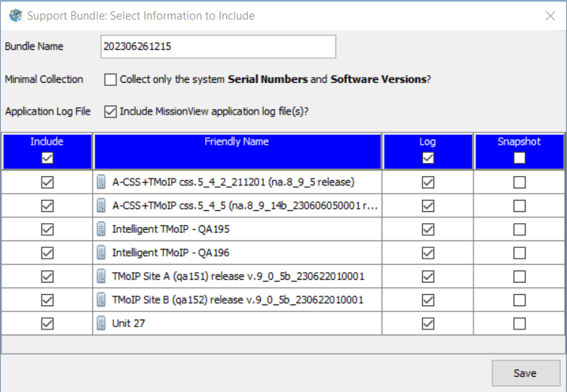Viewport: 567px width, 392px height.
Task: Uncheck Log for TMoIP Site B row
Action: [428, 300]
